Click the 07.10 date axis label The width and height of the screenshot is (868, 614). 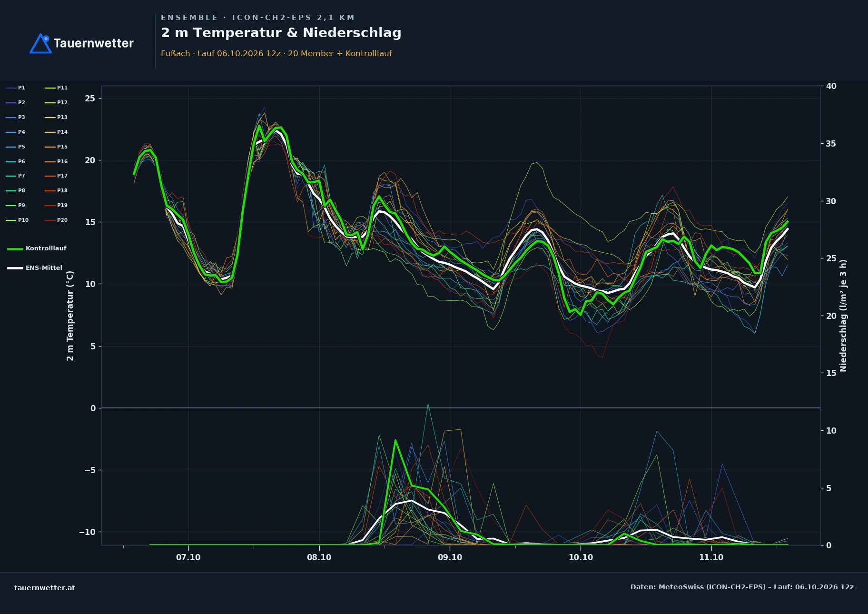(x=188, y=557)
